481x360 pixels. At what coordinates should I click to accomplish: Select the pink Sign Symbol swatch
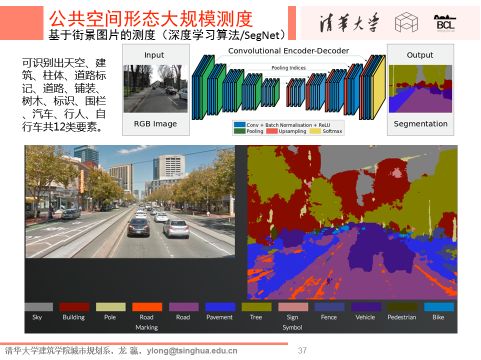pyautogui.click(x=293, y=307)
